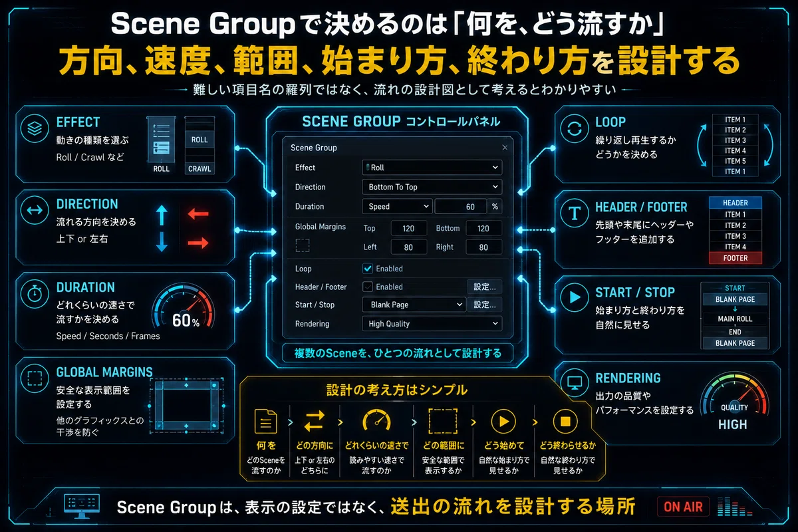The height and width of the screenshot is (532, 798).
Task: Click the 設定... button beside Header / Footer
Action: pos(485,287)
